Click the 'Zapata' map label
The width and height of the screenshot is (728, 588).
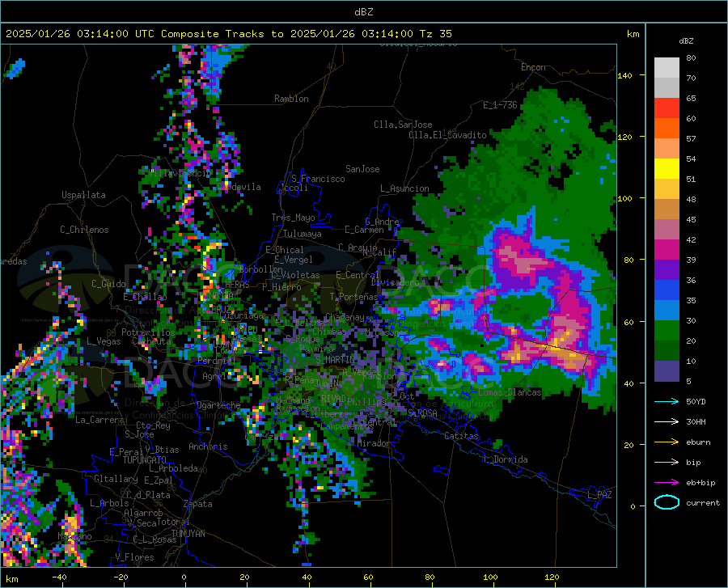pyautogui.click(x=198, y=504)
